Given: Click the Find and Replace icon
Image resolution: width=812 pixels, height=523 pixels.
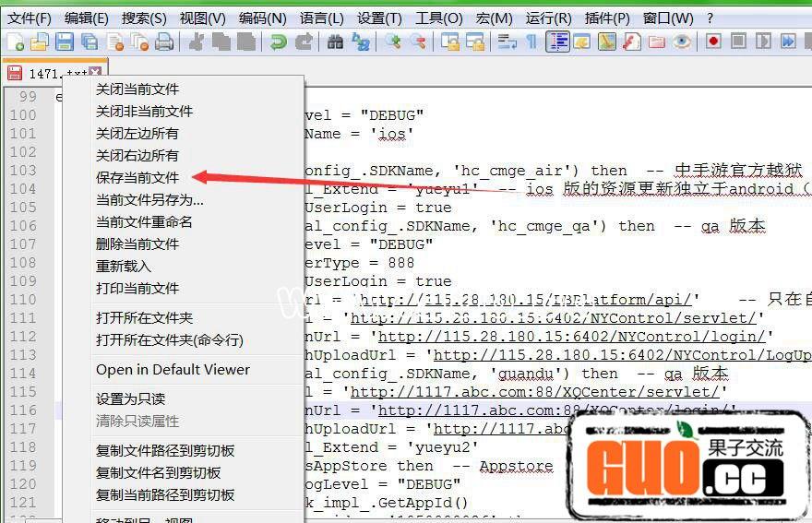Looking at the screenshot, I should pos(361,42).
